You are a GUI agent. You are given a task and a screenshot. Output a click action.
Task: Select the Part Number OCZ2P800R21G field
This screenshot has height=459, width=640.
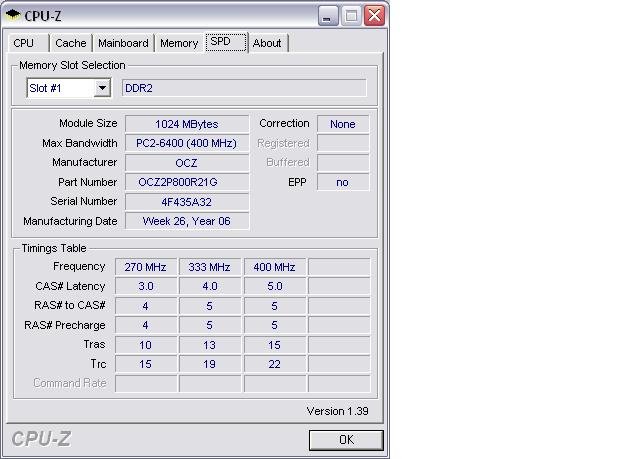186,182
